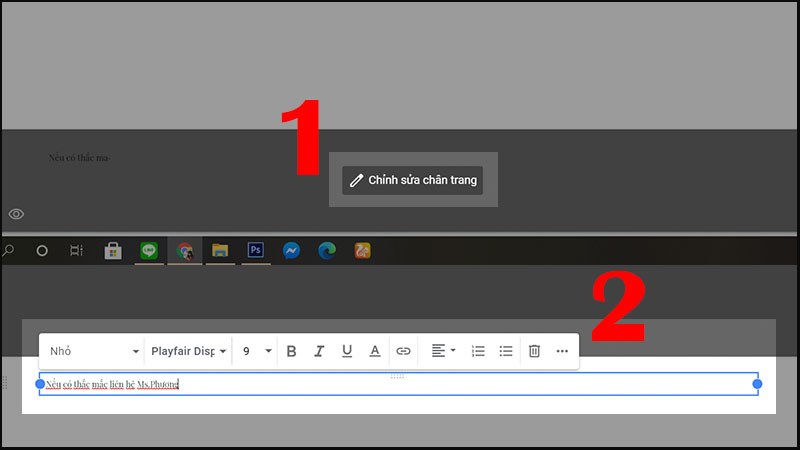Open the text color picker
This screenshot has height=450, width=800.
coord(375,351)
